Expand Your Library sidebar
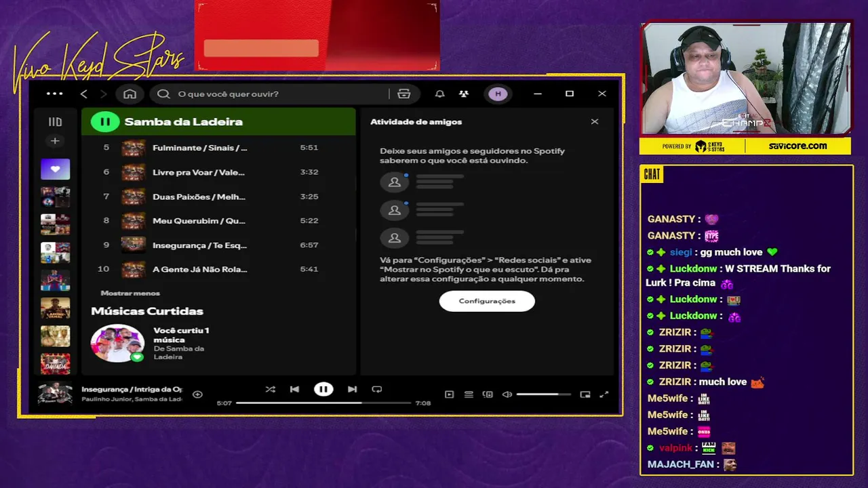 click(x=55, y=122)
